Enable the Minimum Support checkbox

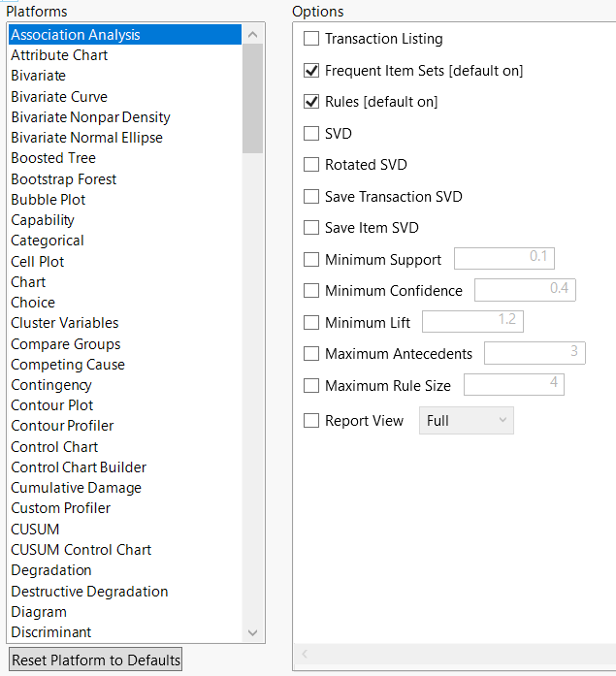click(311, 260)
